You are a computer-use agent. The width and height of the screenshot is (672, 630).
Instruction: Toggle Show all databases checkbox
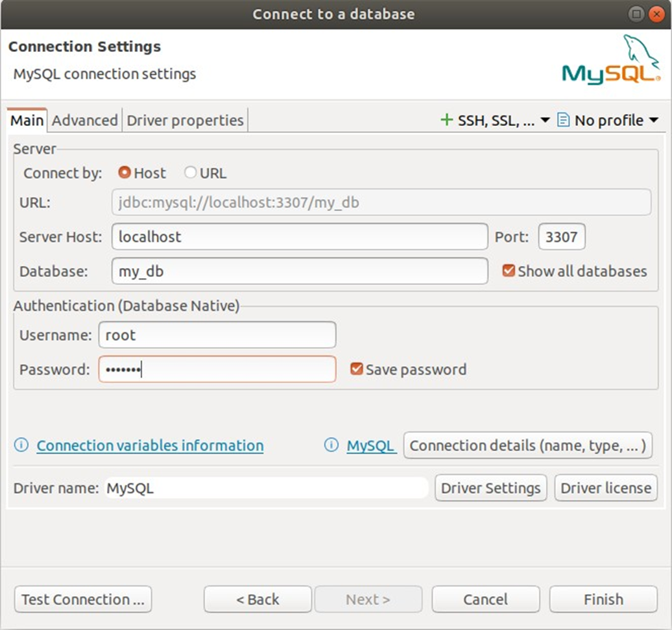click(509, 271)
